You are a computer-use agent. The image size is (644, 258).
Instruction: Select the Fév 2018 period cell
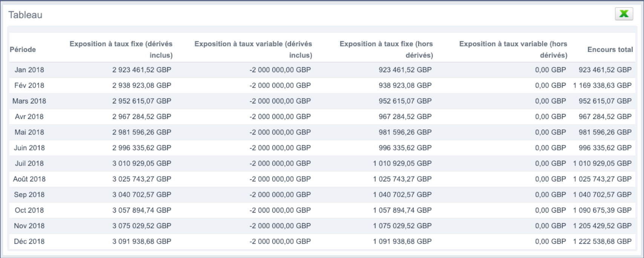click(x=29, y=85)
